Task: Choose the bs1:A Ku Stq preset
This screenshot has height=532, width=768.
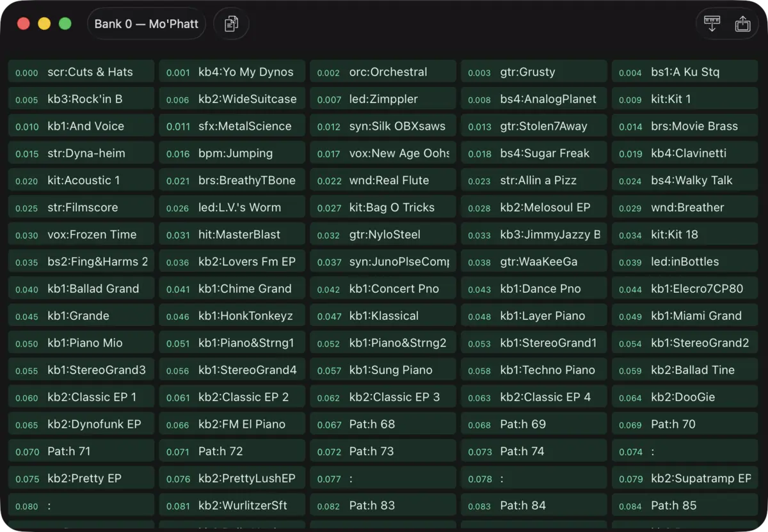Action: (x=685, y=72)
